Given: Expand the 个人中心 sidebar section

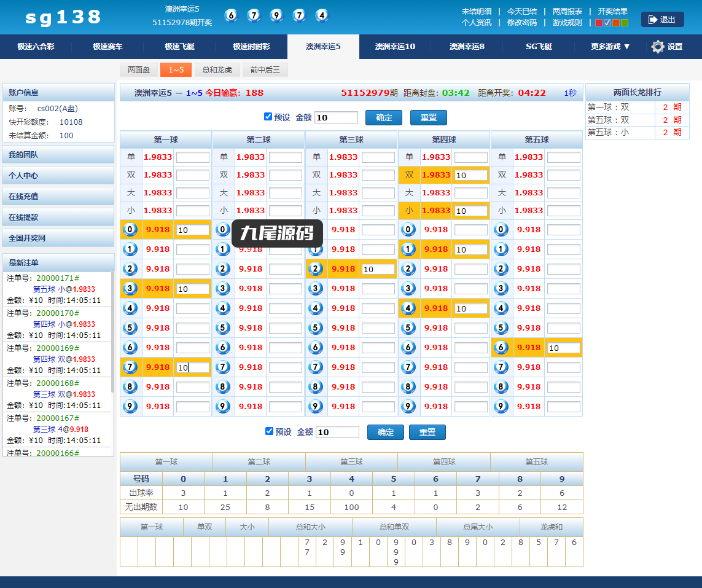Looking at the screenshot, I should 58,176.
